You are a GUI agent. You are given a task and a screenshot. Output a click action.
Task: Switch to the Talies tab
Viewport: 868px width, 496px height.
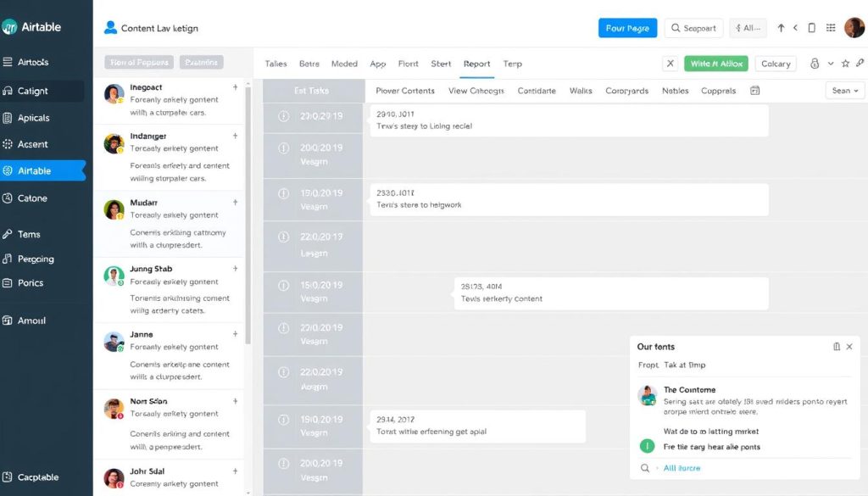[275, 64]
